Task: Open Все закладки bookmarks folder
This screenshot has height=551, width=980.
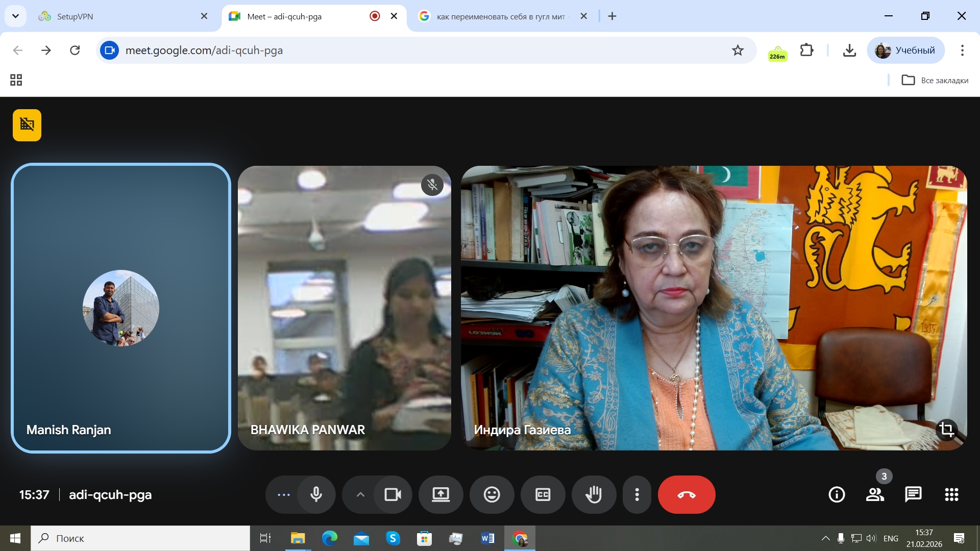Action: 935,80
